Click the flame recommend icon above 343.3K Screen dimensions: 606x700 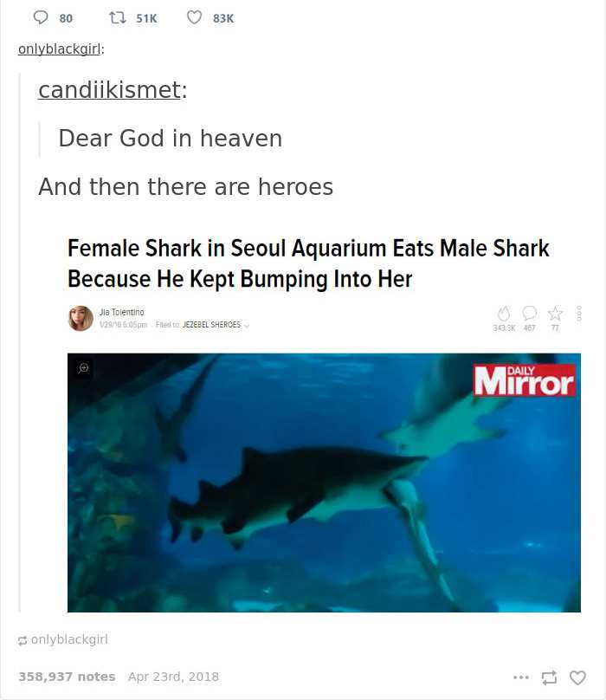point(504,314)
